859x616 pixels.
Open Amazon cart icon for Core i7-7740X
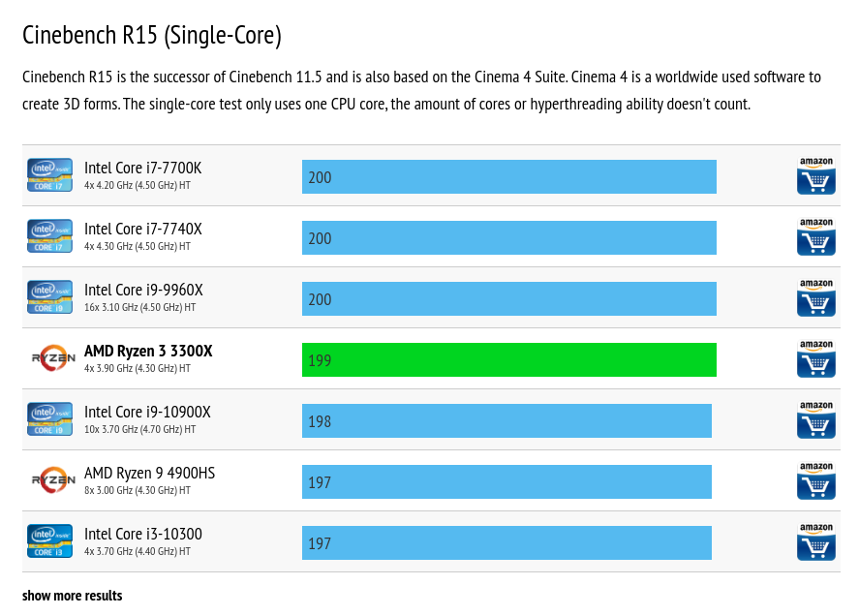[x=815, y=237]
